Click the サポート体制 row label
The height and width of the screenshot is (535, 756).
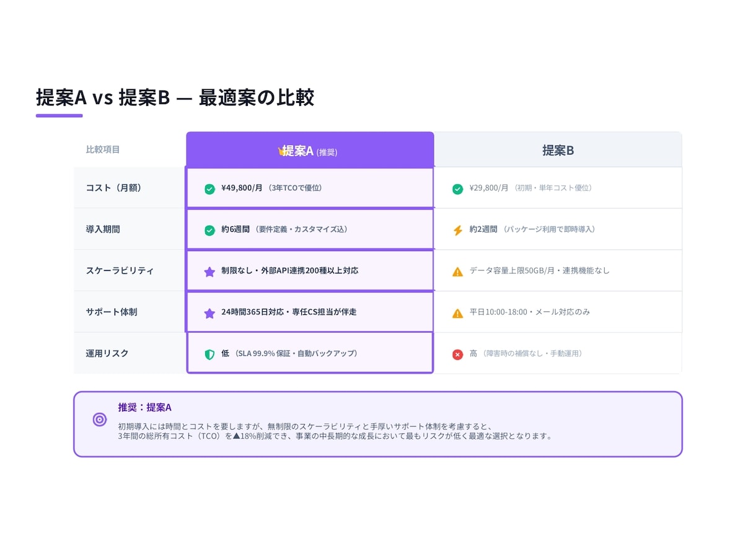point(112,312)
